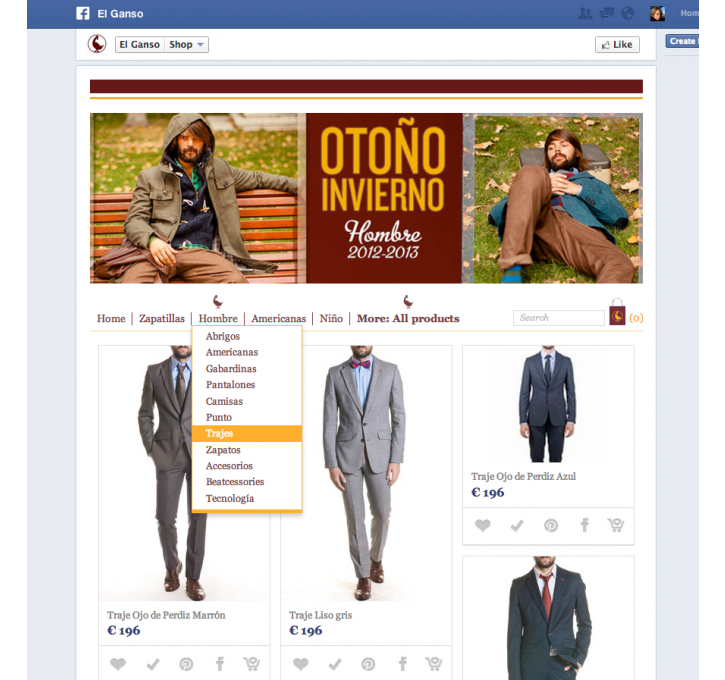Share Traje Ojo de Perdiz Marrón on Facebook

220,664
